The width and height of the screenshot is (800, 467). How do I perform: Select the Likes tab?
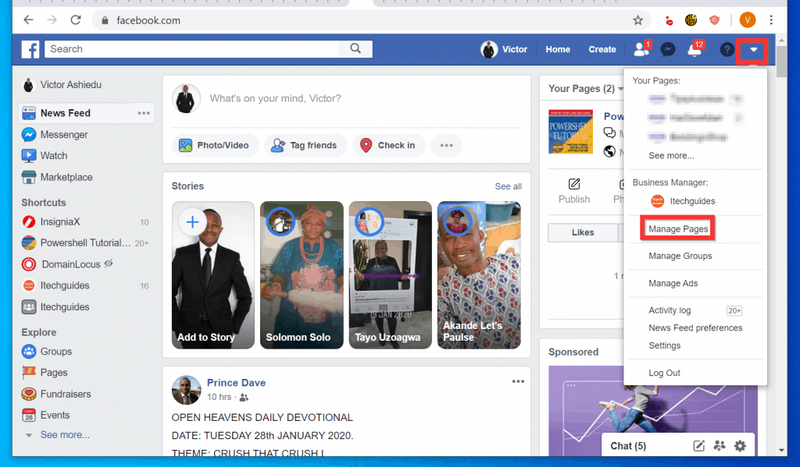click(x=583, y=232)
